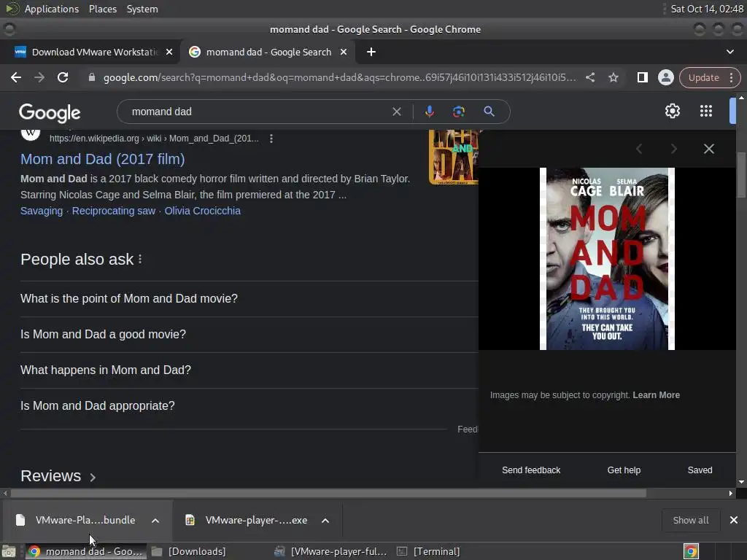Open Mom and Dad (2017 film) link
Screen dimensions: 747x560
[x=102, y=159]
